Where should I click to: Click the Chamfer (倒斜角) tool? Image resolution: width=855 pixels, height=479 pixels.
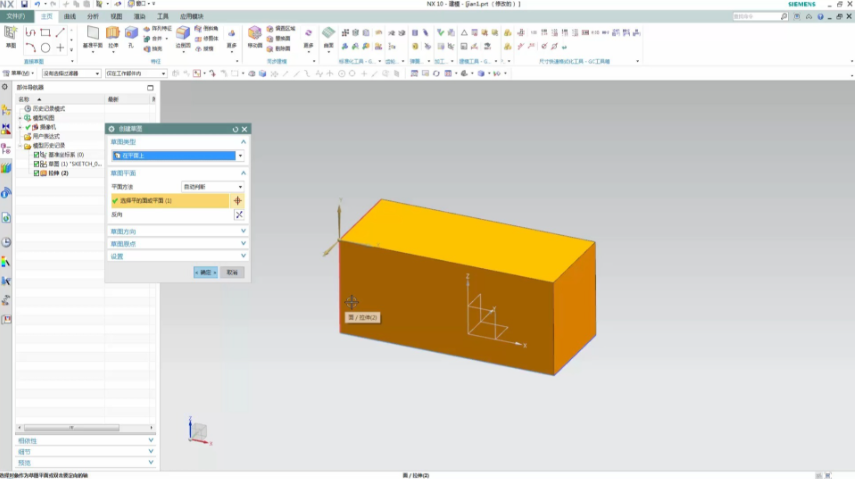pos(207,28)
